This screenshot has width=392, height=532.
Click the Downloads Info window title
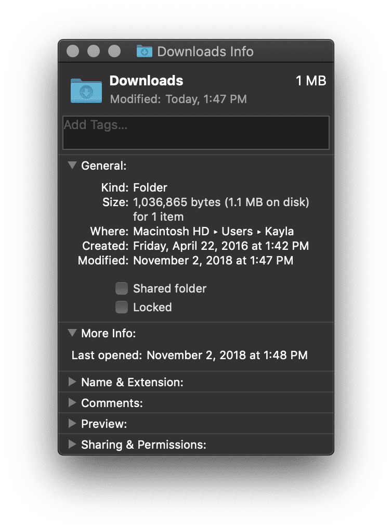coord(206,51)
